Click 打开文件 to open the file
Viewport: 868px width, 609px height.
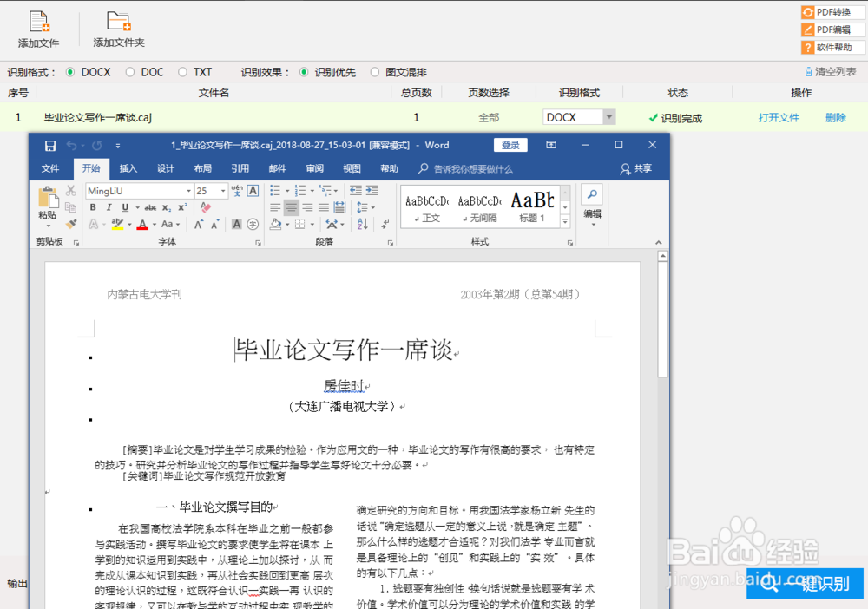pos(779,116)
